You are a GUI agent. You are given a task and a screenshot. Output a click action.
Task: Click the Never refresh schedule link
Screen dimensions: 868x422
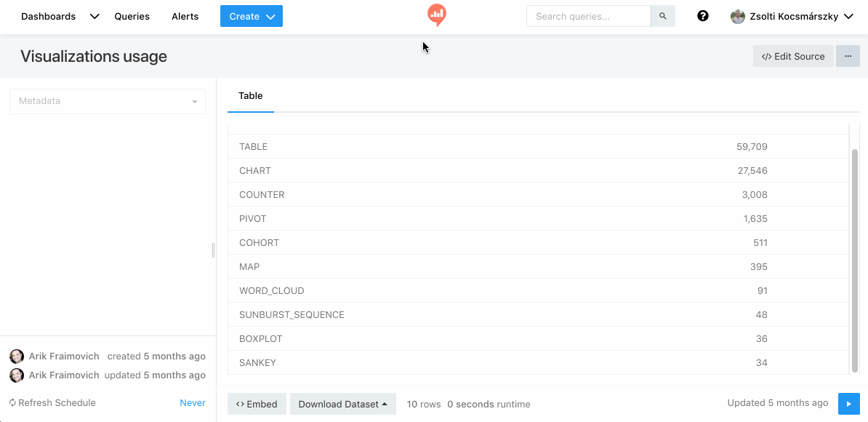click(193, 403)
